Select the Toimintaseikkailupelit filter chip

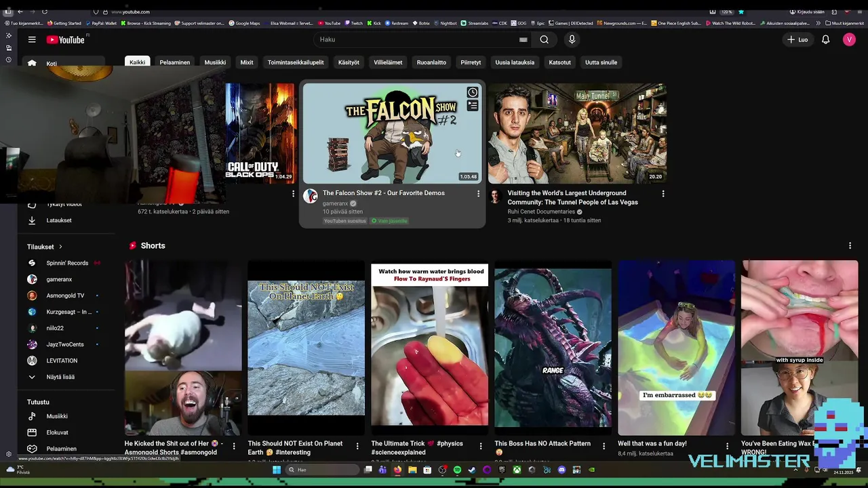[x=296, y=62]
